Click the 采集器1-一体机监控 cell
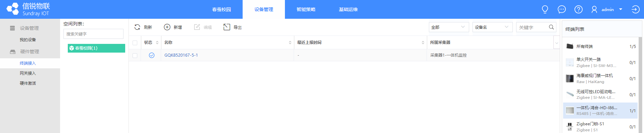The image size is (644, 133). point(448,55)
